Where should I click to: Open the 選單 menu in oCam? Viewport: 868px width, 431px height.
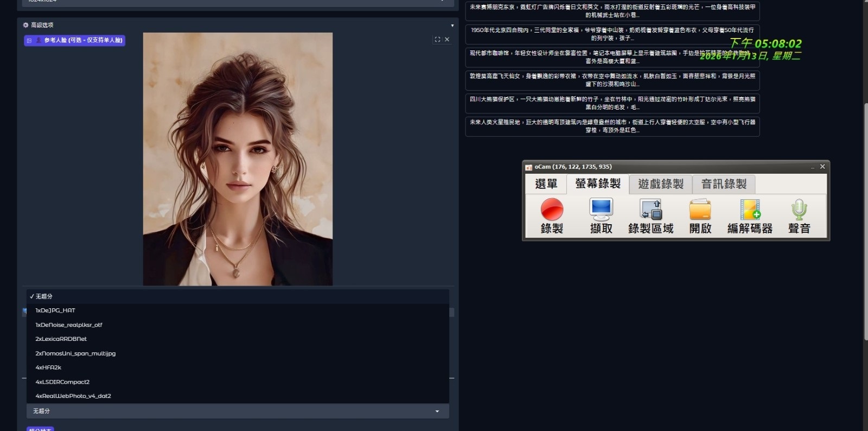[546, 184]
